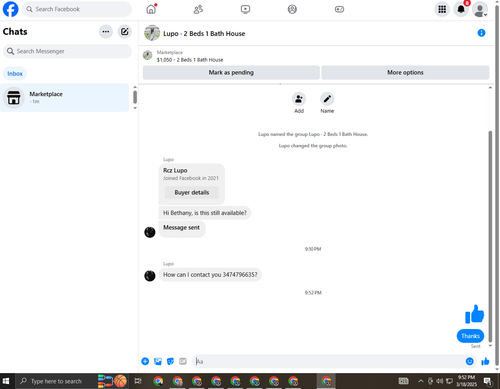Open the Gaming icon in top bar
This screenshot has width=500, height=389.
(339, 9)
